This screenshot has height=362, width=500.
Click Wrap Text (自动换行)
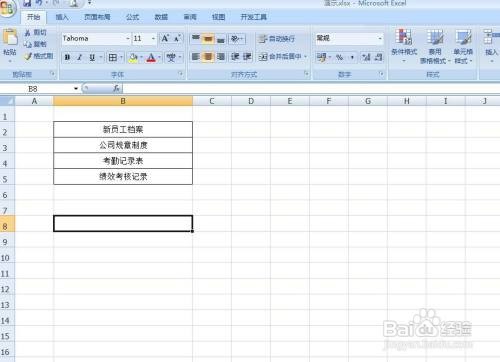[277, 39]
